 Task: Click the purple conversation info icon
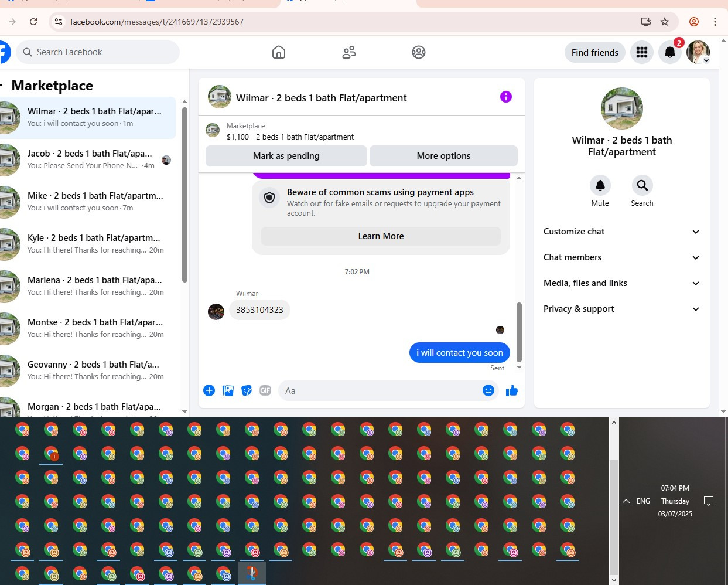(x=506, y=97)
